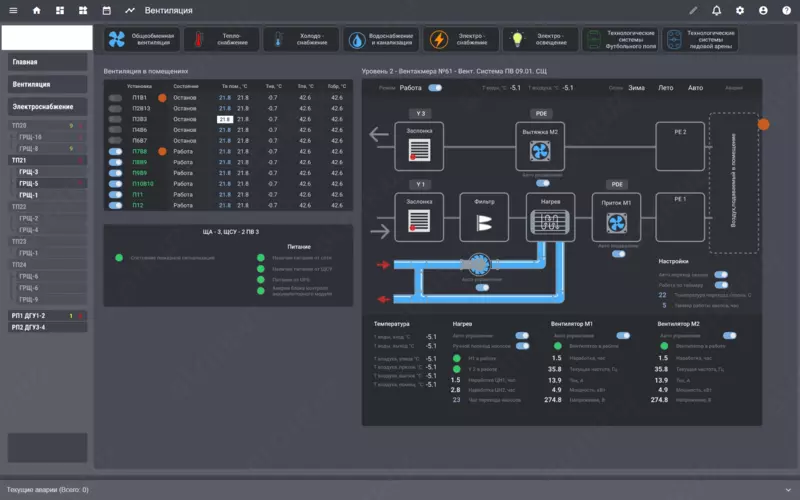
Task: Open Общеобменная вентиляция tab
Action: click(142, 39)
